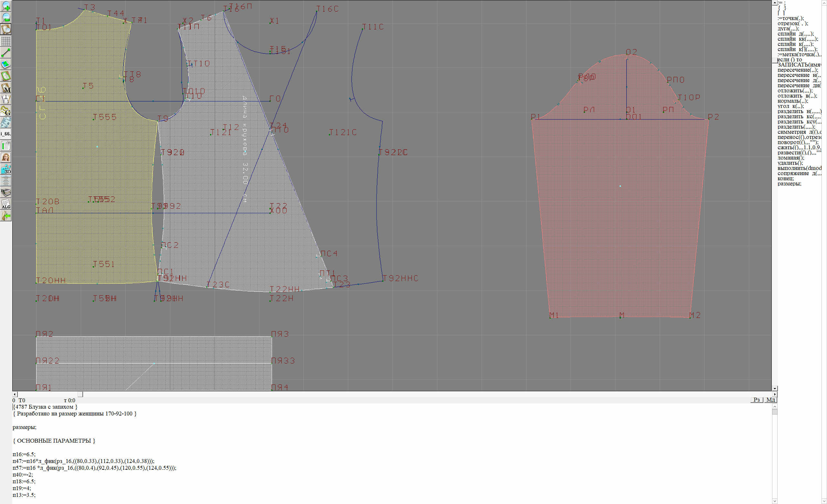Click the Мд button
This screenshot has width=827, height=504.
(770, 400)
